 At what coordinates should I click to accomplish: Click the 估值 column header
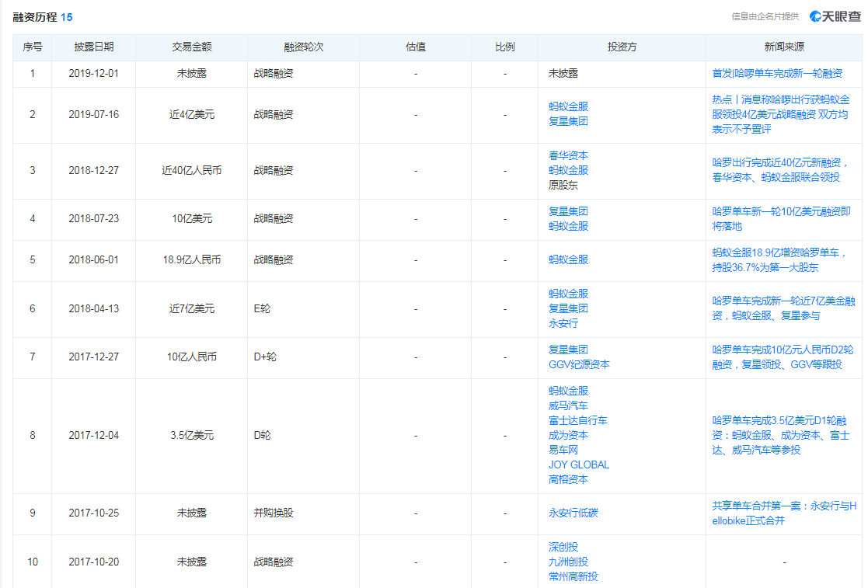point(415,47)
